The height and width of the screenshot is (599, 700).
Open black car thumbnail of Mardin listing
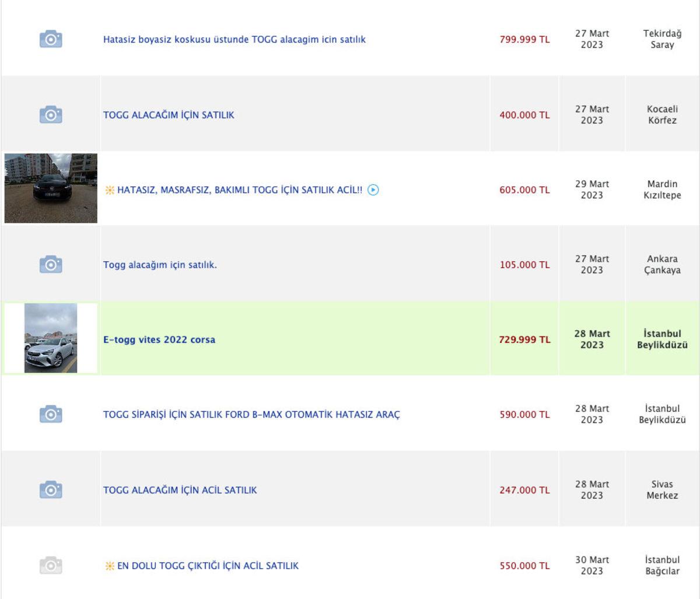click(x=51, y=188)
